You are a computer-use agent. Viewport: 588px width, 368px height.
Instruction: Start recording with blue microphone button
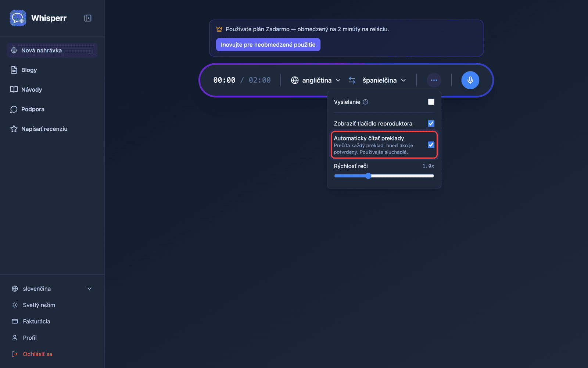point(470,80)
